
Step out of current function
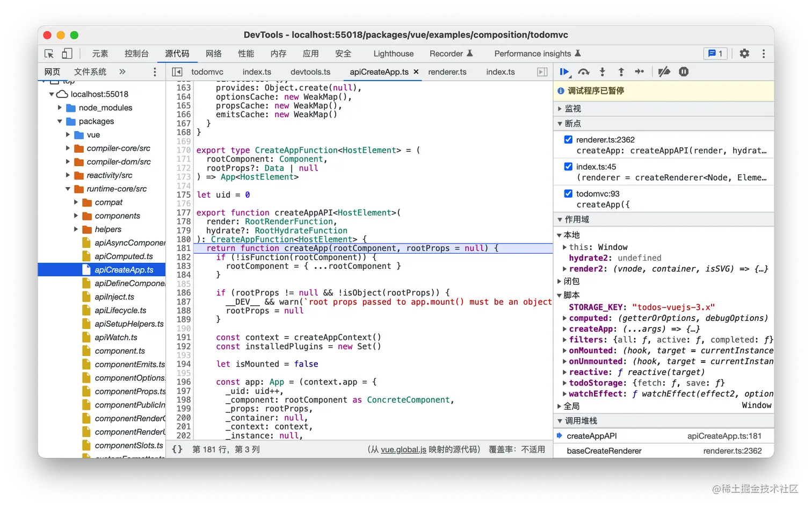(621, 72)
